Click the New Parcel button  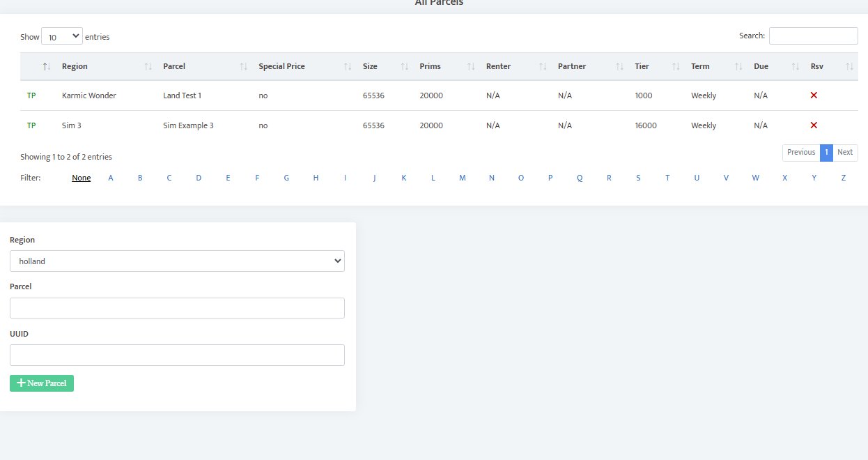pyautogui.click(x=42, y=383)
